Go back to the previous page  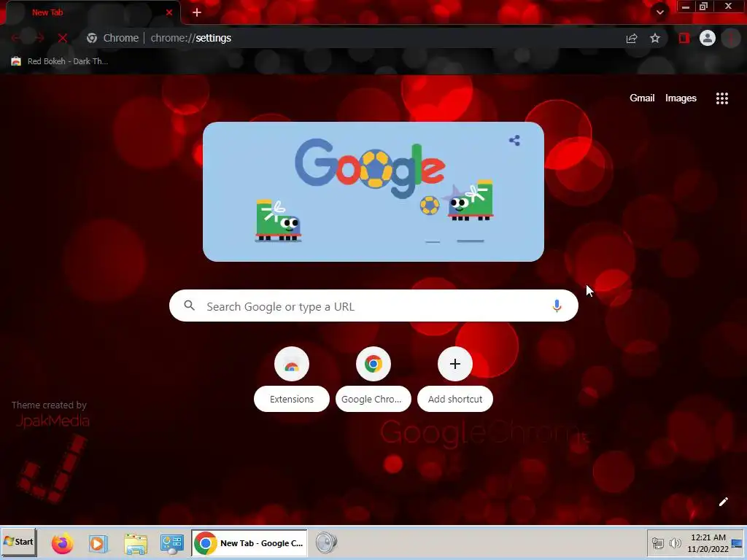tap(15, 38)
